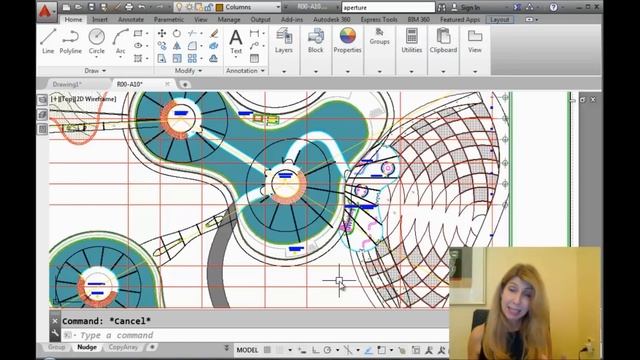
Task: Expand the Draw panel
Action: tap(95, 71)
